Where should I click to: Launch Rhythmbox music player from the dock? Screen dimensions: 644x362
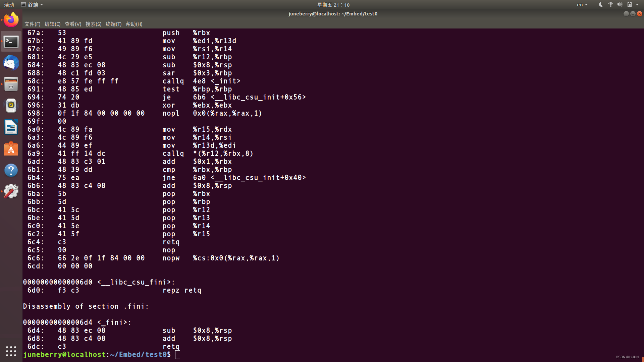(x=11, y=106)
